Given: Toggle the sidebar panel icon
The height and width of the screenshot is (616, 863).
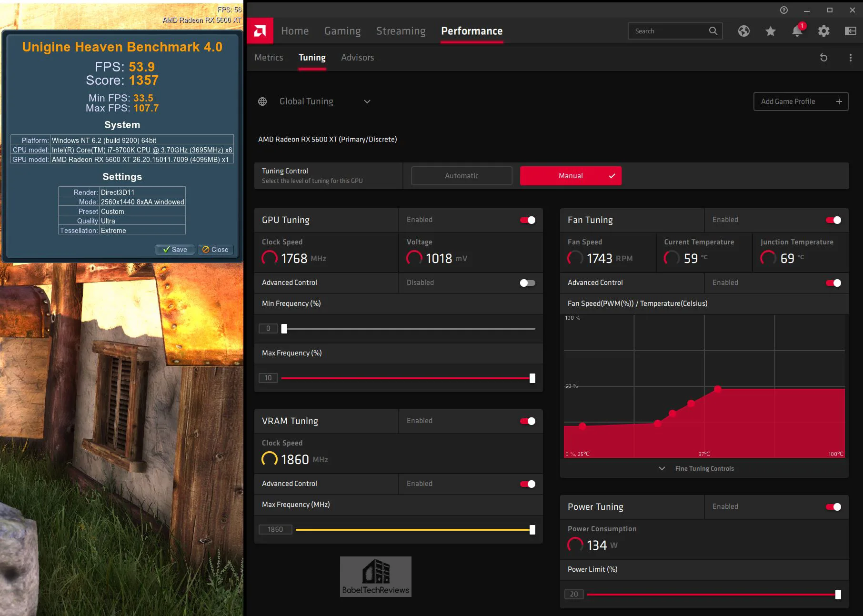Looking at the screenshot, I should pos(851,31).
